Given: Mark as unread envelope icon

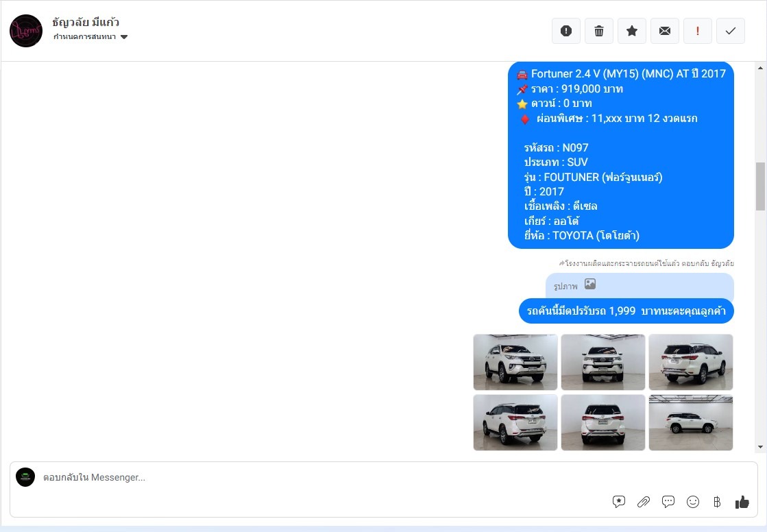Looking at the screenshot, I should pos(664,31).
